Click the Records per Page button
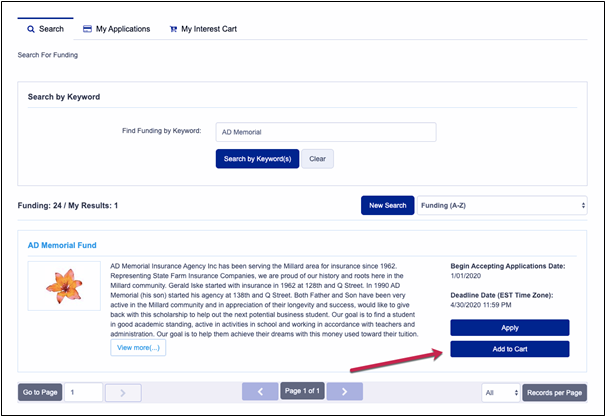The width and height of the screenshot is (606, 418). (x=554, y=393)
